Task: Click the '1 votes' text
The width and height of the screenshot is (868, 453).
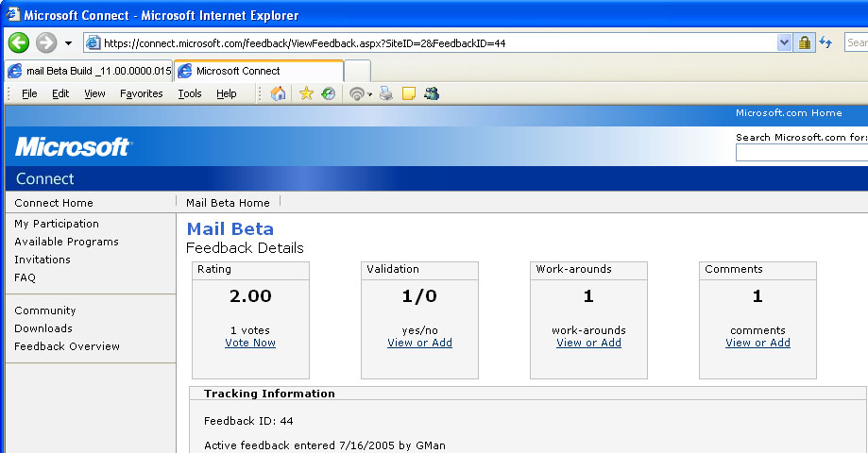Action: point(250,330)
